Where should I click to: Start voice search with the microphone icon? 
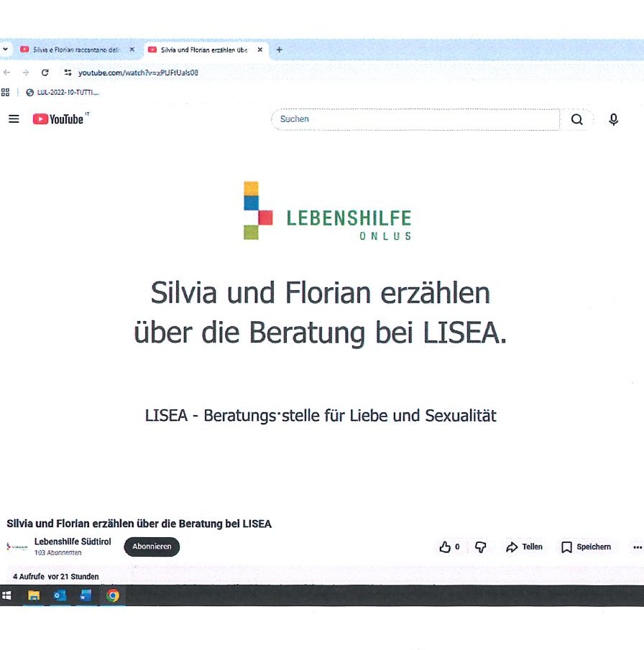(x=613, y=120)
